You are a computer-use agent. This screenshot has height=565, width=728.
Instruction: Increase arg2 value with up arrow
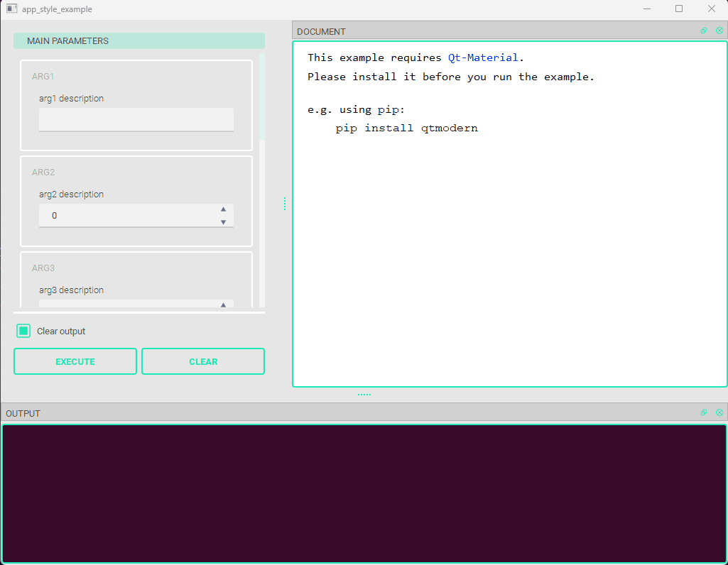pyautogui.click(x=223, y=209)
